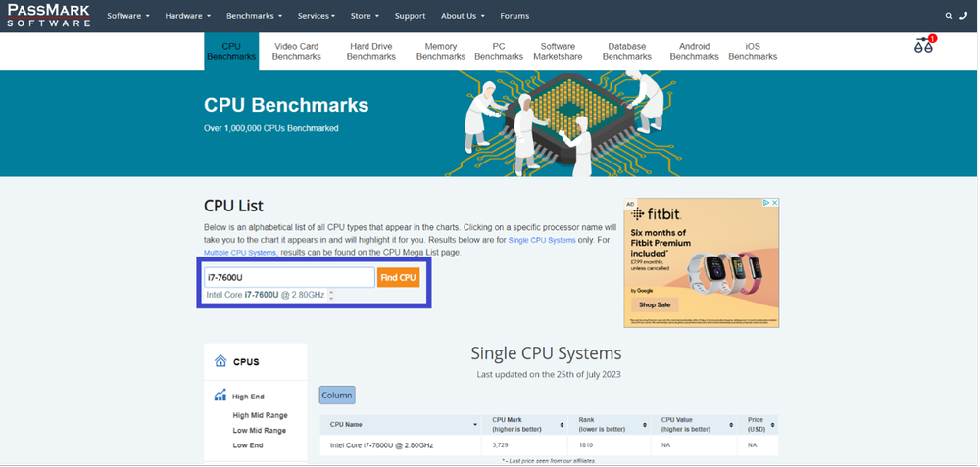Go to the Support page
The height and width of the screenshot is (467, 980).
(x=410, y=16)
